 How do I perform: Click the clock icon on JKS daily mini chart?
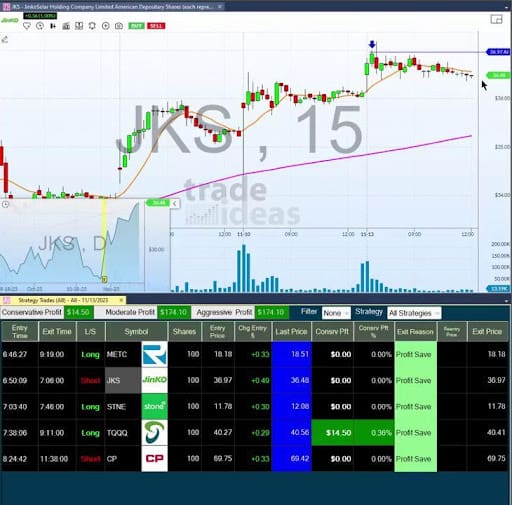pyautogui.click(x=5, y=204)
